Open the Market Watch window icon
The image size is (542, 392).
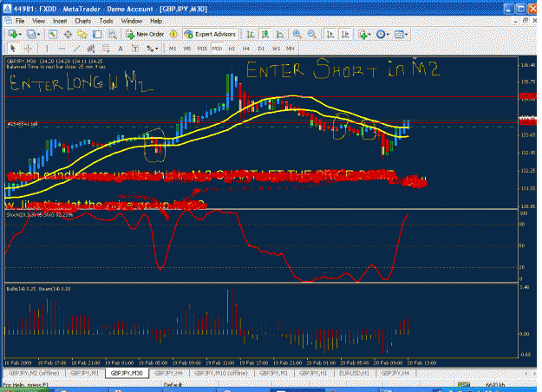tap(53, 34)
